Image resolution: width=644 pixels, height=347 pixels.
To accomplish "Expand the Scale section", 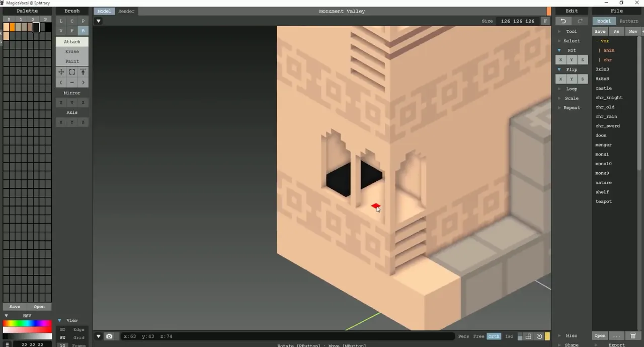I will 559,98.
